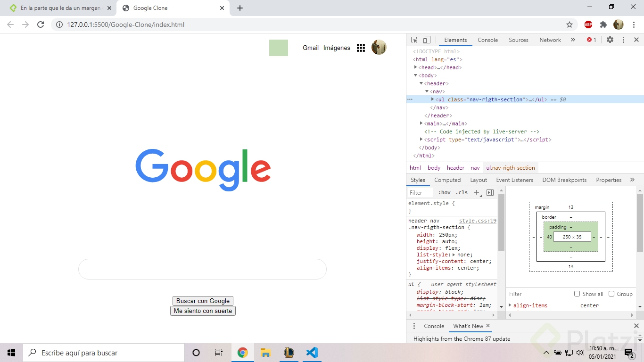
Task: Expand the script element node
Action: (x=421, y=140)
